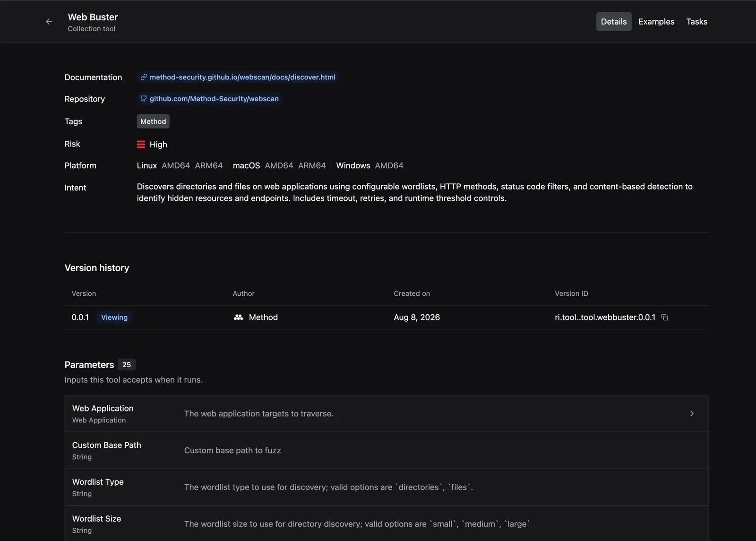This screenshot has width=756, height=541.
Task: Click the Method tag chip
Action: 153,121
